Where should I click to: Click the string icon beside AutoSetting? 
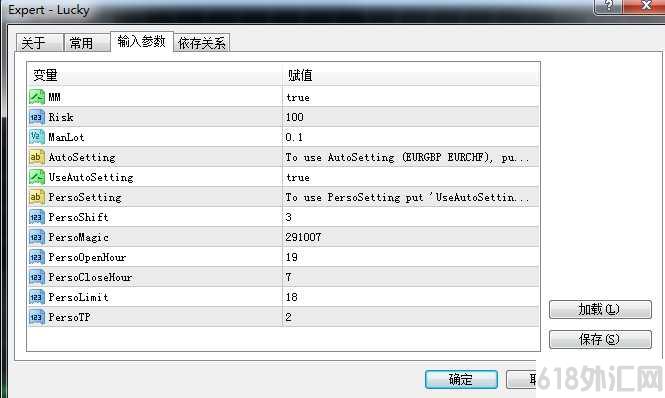tap(36, 157)
